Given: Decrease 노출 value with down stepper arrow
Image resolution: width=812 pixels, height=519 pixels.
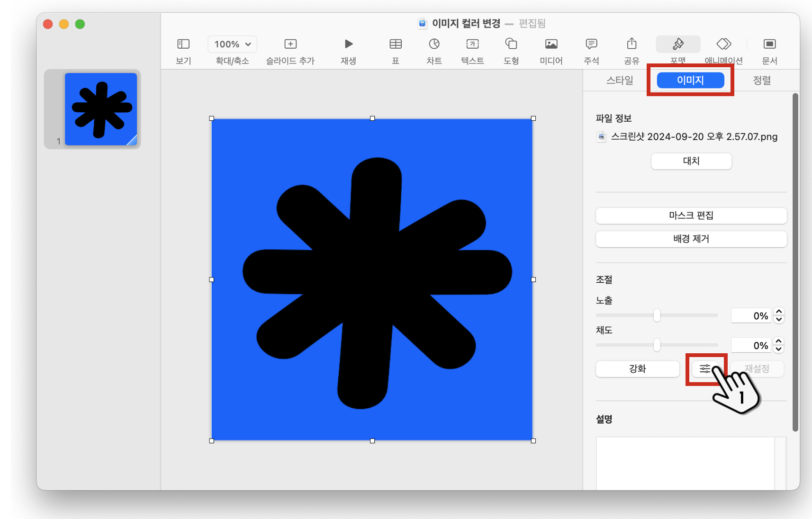Looking at the screenshot, I should pyautogui.click(x=779, y=320).
